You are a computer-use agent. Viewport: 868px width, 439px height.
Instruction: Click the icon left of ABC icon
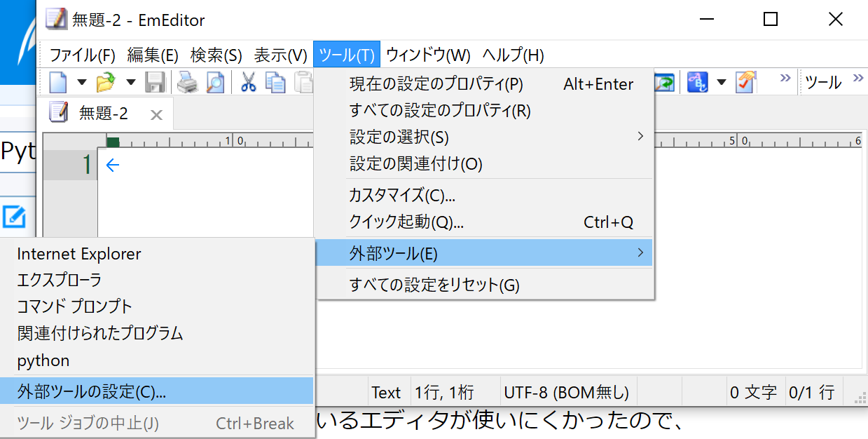tap(664, 83)
